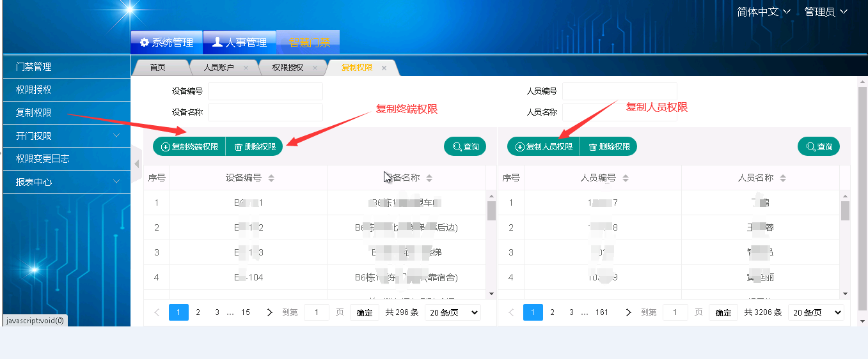
Task: Open 权限授权 in the sidebar
Action: pos(67,89)
